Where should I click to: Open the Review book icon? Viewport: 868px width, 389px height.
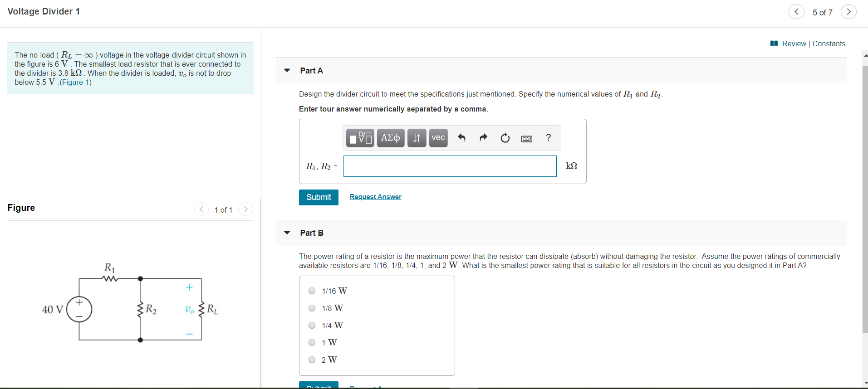774,44
